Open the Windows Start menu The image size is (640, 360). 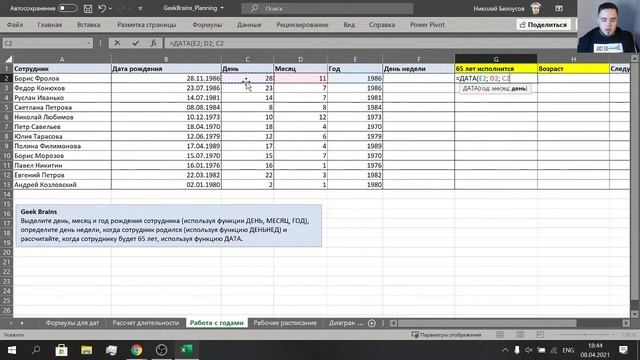click(x=12, y=350)
